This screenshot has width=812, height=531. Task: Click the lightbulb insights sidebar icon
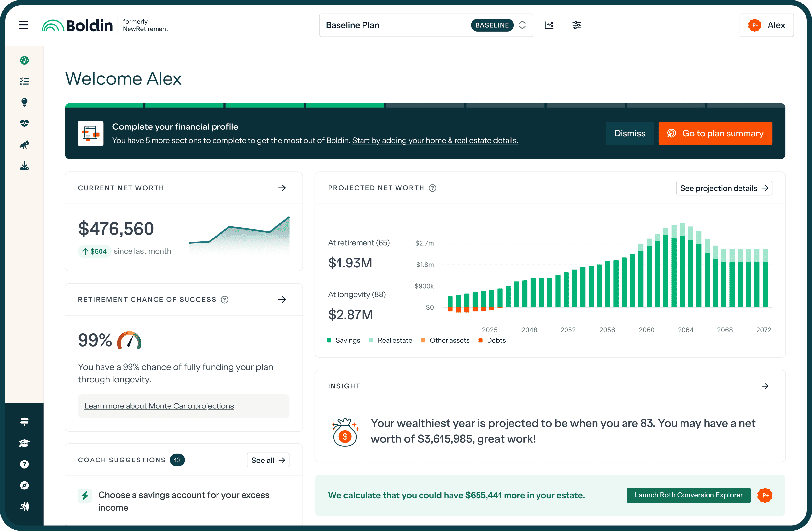tap(24, 102)
